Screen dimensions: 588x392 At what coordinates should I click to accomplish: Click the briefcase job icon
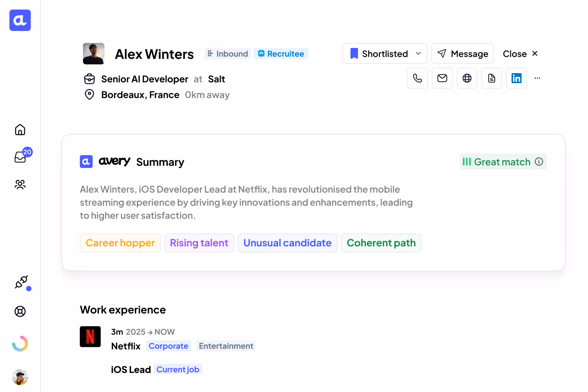click(x=90, y=79)
